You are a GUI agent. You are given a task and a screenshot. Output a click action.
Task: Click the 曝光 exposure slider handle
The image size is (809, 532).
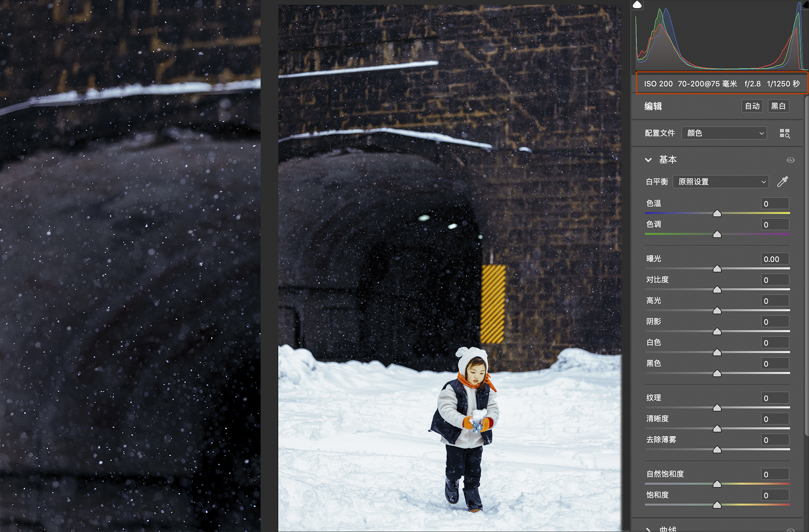(717, 269)
